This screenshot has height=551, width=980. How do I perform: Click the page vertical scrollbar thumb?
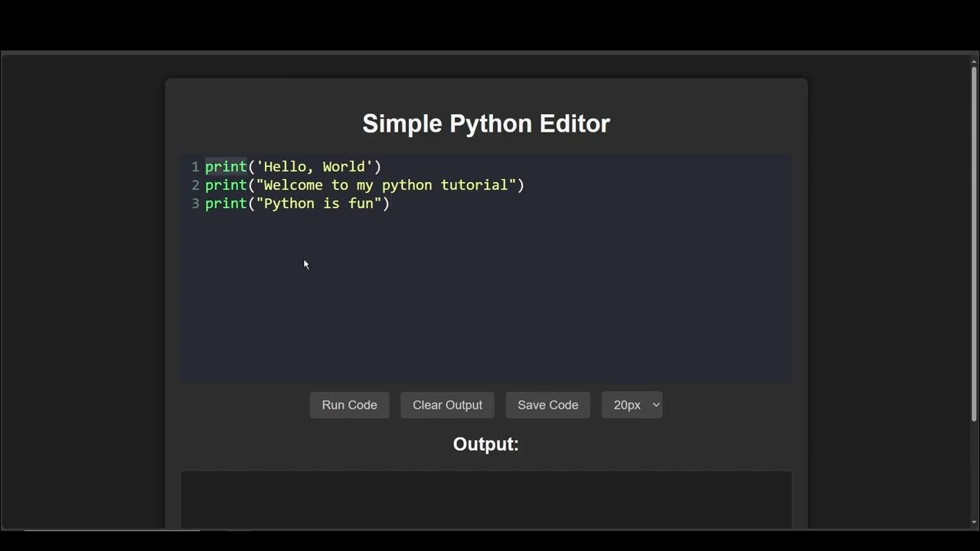coord(974,243)
